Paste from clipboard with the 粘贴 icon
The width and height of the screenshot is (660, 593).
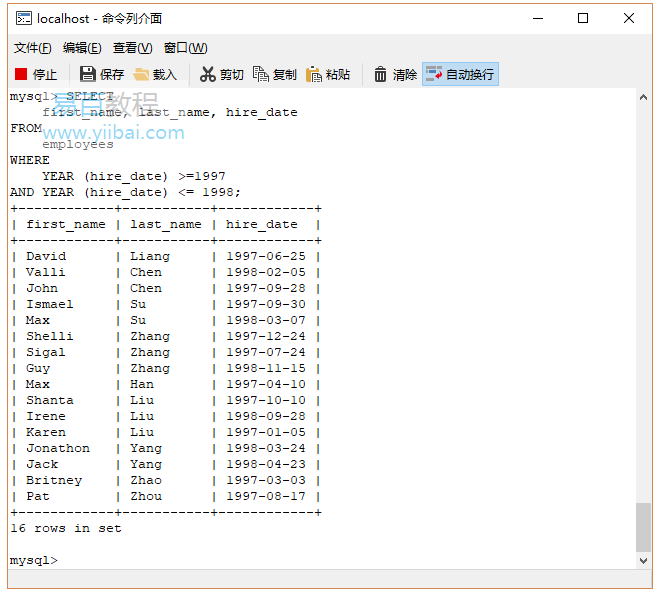tap(328, 74)
